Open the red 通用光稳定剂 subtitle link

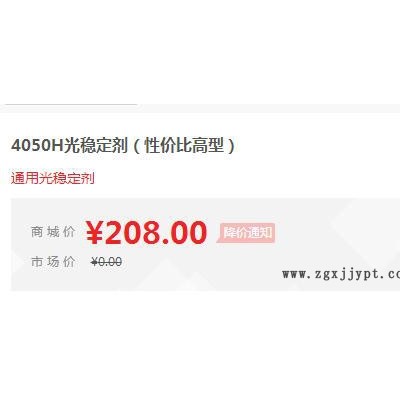pos(53,178)
